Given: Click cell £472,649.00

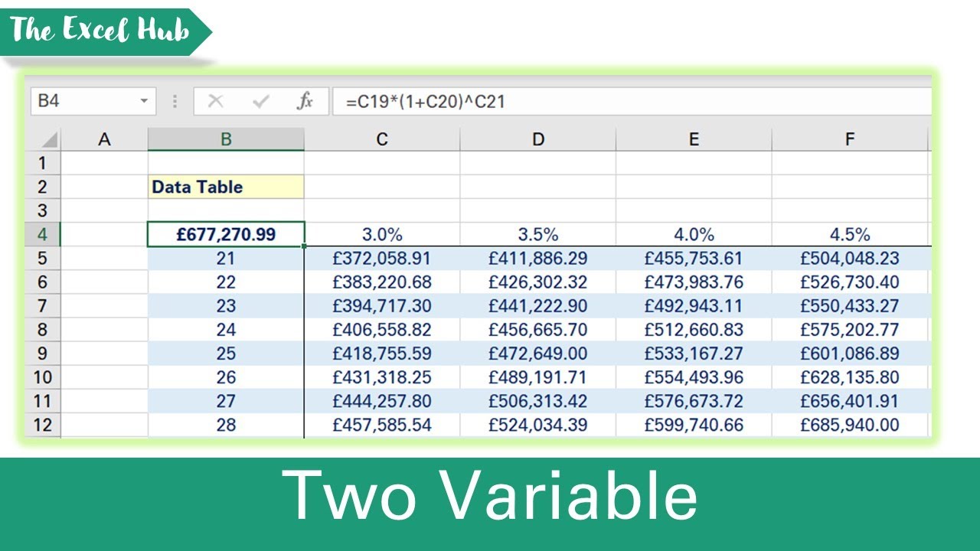Looking at the screenshot, I should 538,354.
